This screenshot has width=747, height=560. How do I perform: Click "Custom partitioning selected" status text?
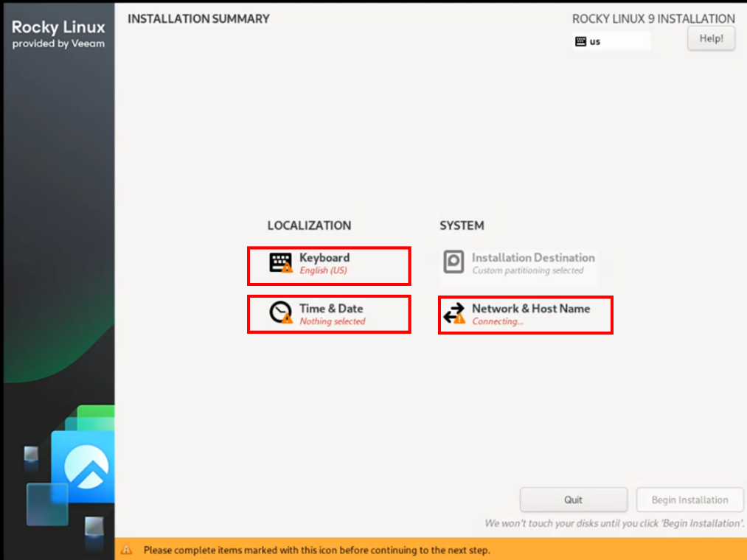pos(527,270)
